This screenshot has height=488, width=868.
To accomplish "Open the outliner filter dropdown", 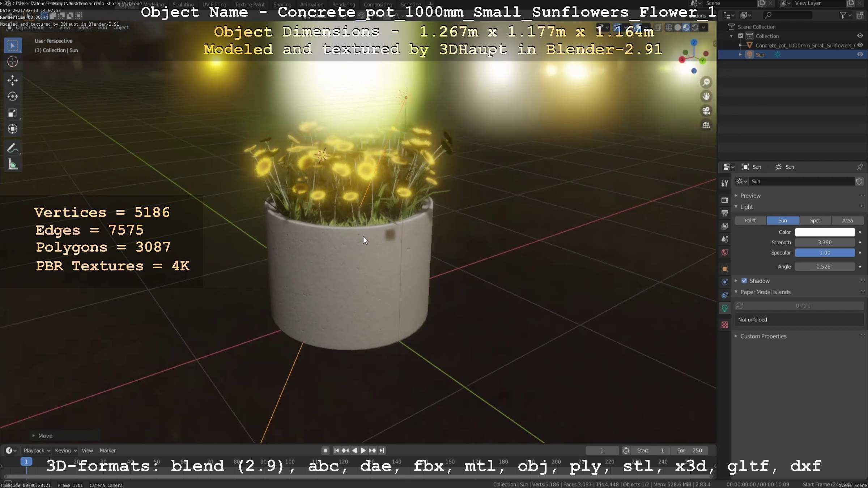I will [846, 15].
